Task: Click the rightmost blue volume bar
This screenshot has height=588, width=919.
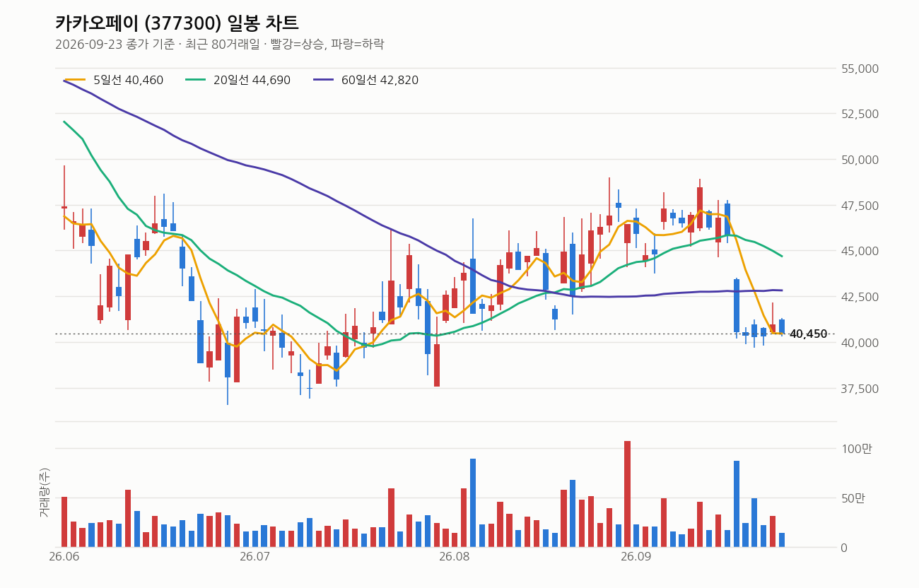Action: 782,540
